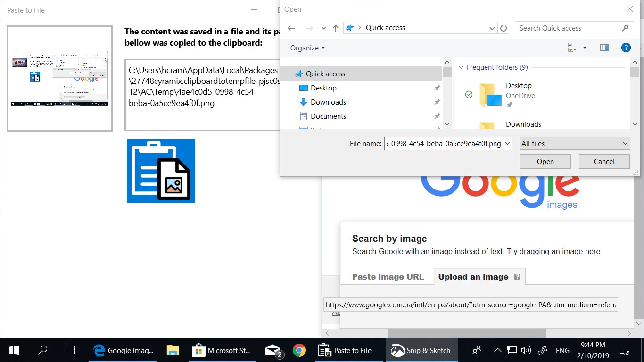Click the Open button
This screenshot has height=362, width=644.
click(x=545, y=162)
